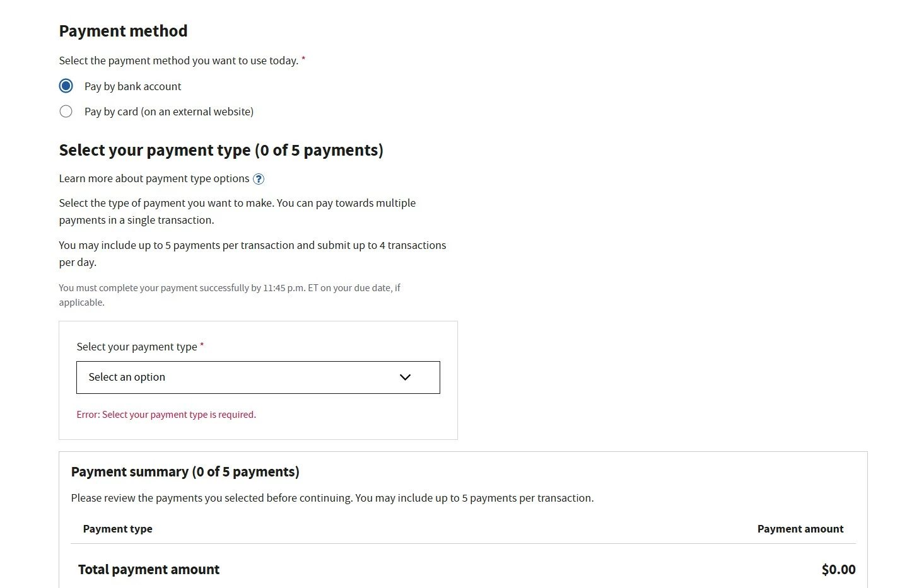The height and width of the screenshot is (588, 907).
Task: Select the Pay by card radio button
Action: click(66, 112)
